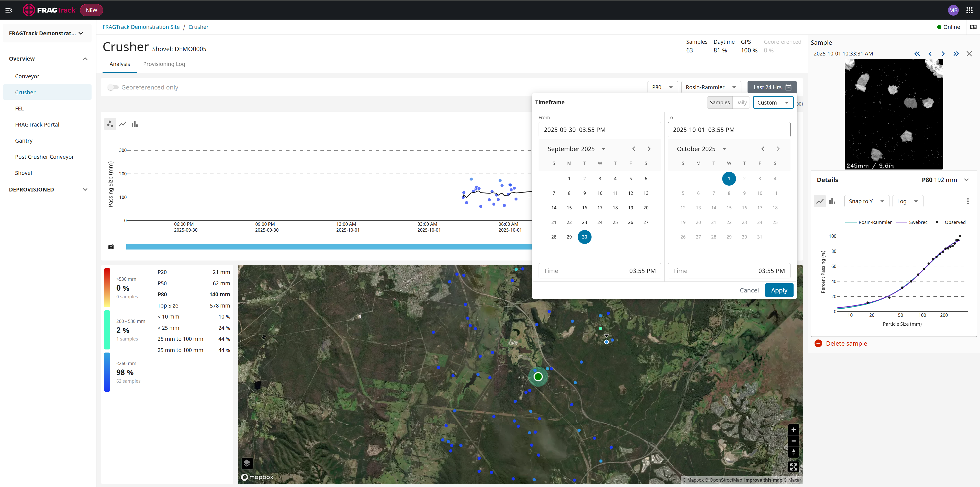Screen dimensions: 980x487
Task: Switch timeframe mode to Daily
Action: pyautogui.click(x=741, y=103)
